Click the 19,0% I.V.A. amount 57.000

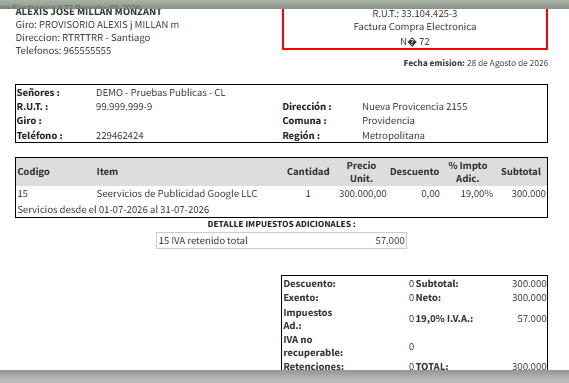click(531, 319)
